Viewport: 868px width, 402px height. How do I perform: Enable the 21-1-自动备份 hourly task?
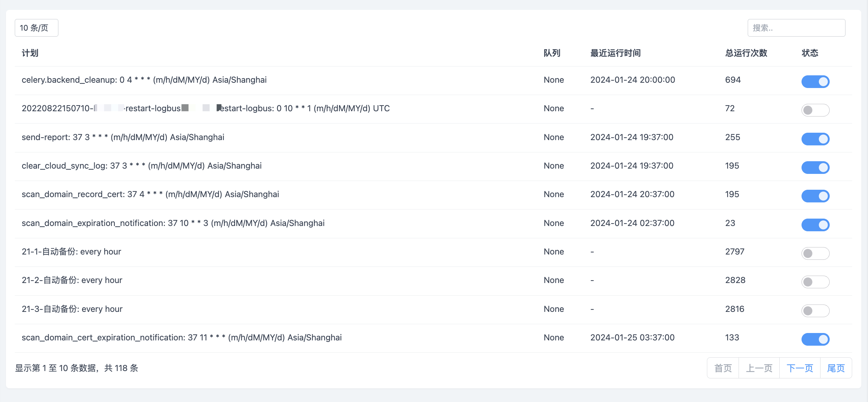[815, 253]
